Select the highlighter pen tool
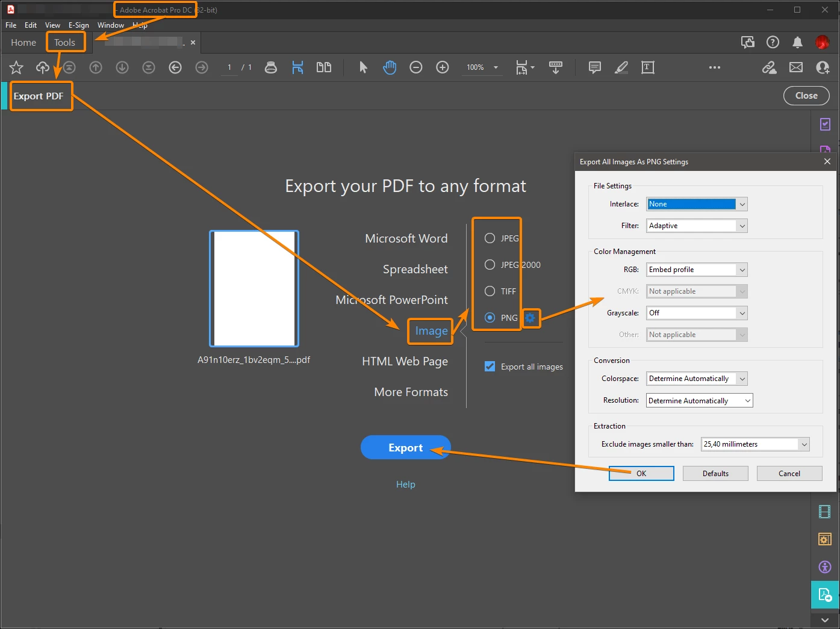 [x=621, y=67]
